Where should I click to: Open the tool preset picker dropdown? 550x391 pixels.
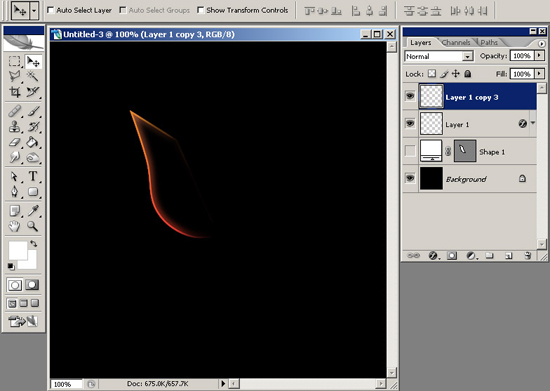point(34,11)
